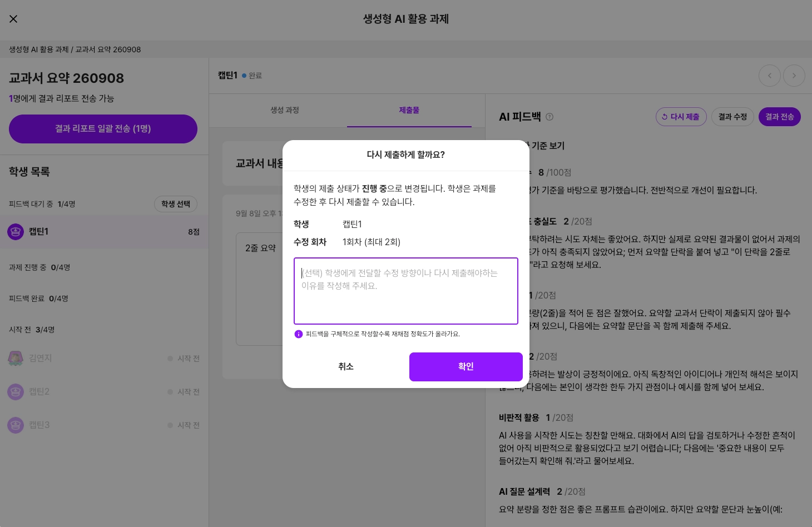Switch to the 생성 과정 tab
Viewport: 812px width, 527px height.
pyautogui.click(x=285, y=110)
